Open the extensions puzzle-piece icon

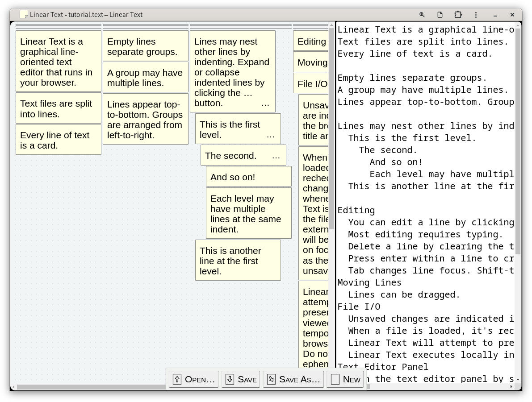(x=458, y=15)
